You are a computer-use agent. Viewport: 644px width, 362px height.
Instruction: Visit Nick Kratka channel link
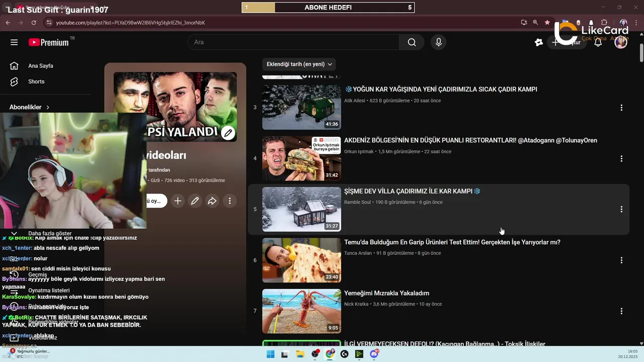click(356, 304)
